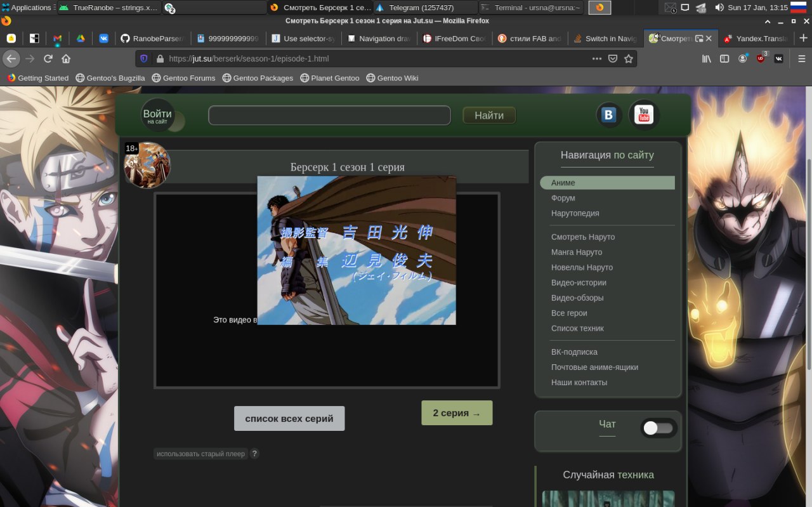Screen dimensions: 812x507
Task: Bookmark this page with the star
Action: click(x=629, y=58)
